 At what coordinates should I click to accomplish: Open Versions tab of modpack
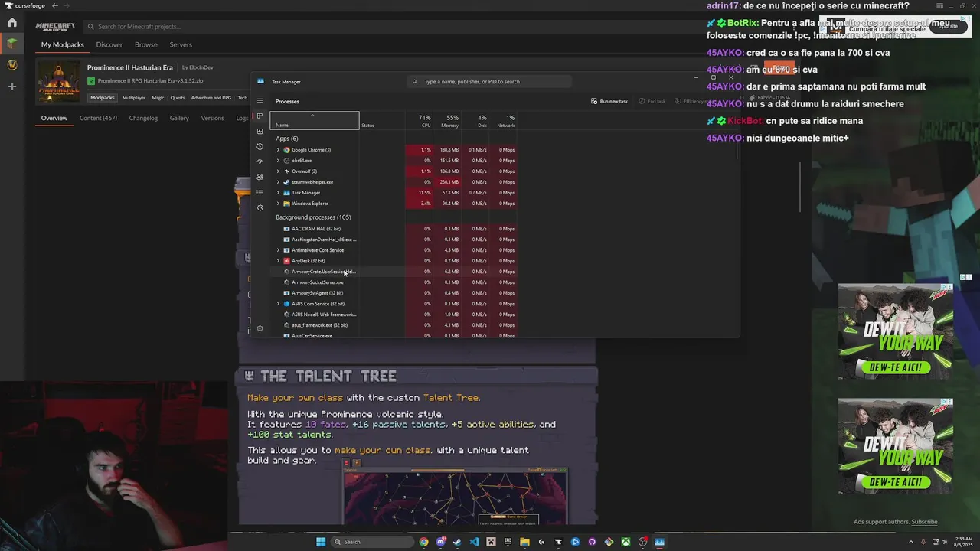click(x=212, y=118)
